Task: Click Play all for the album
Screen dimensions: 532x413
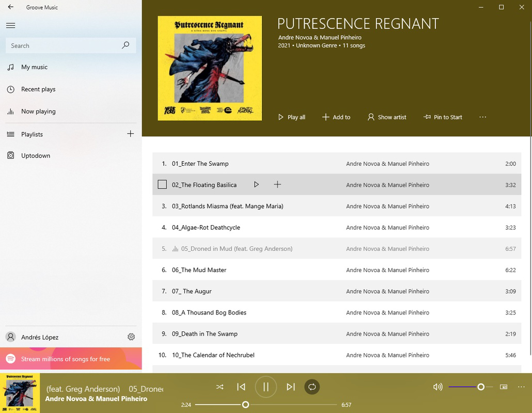Action: pos(291,117)
